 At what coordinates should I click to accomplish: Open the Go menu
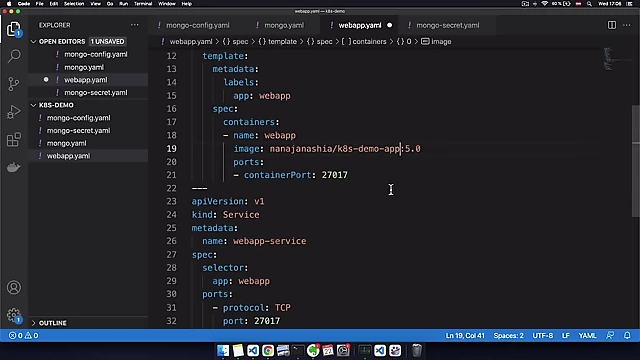110,4
